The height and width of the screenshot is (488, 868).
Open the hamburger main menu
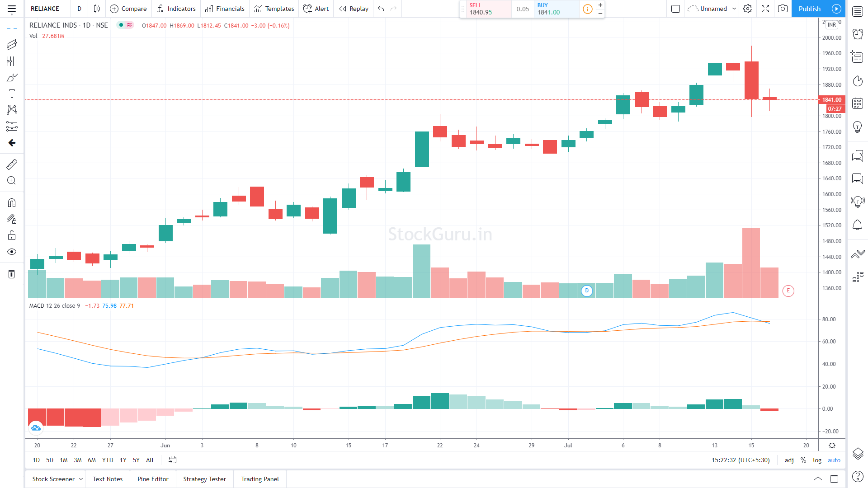(x=12, y=9)
